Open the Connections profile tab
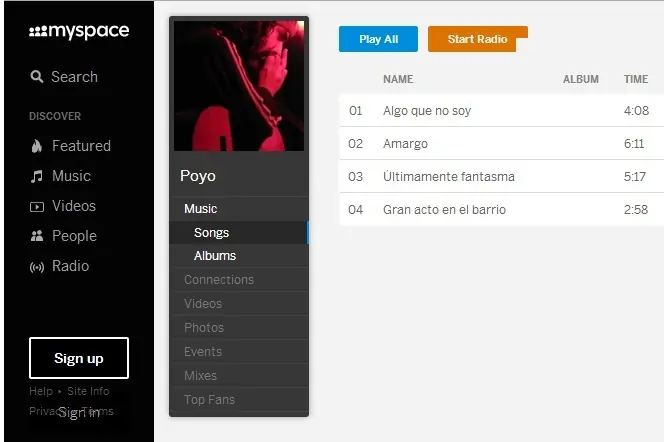 point(239,279)
